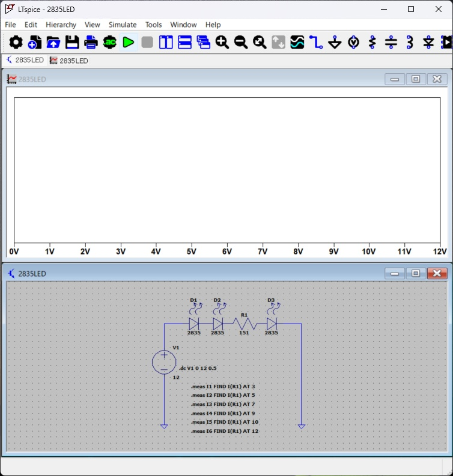This screenshot has height=476, width=453.
Task: Select the Resistor component tool
Action: (x=372, y=42)
